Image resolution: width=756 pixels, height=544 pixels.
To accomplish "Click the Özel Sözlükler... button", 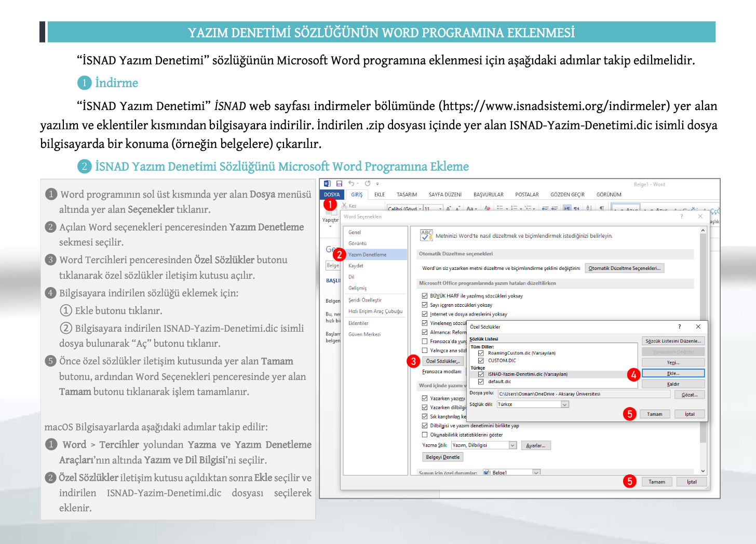I will (x=442, y=361).
